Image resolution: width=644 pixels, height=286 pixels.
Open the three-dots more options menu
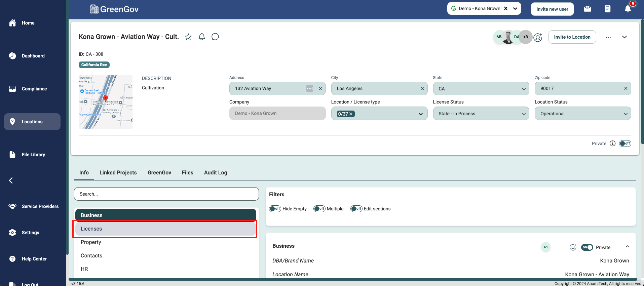click(x=608, y=37)
